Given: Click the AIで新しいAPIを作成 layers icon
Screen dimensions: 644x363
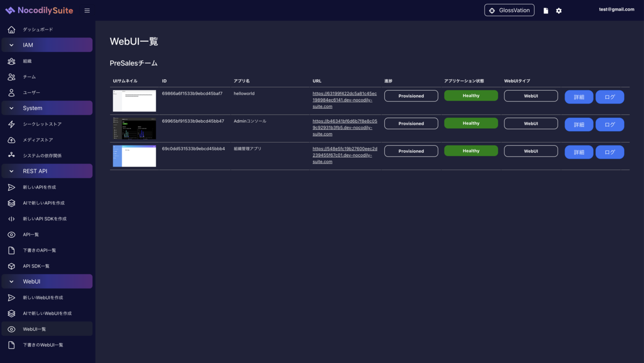Looking at the screenshot, I should click(11, 203).
